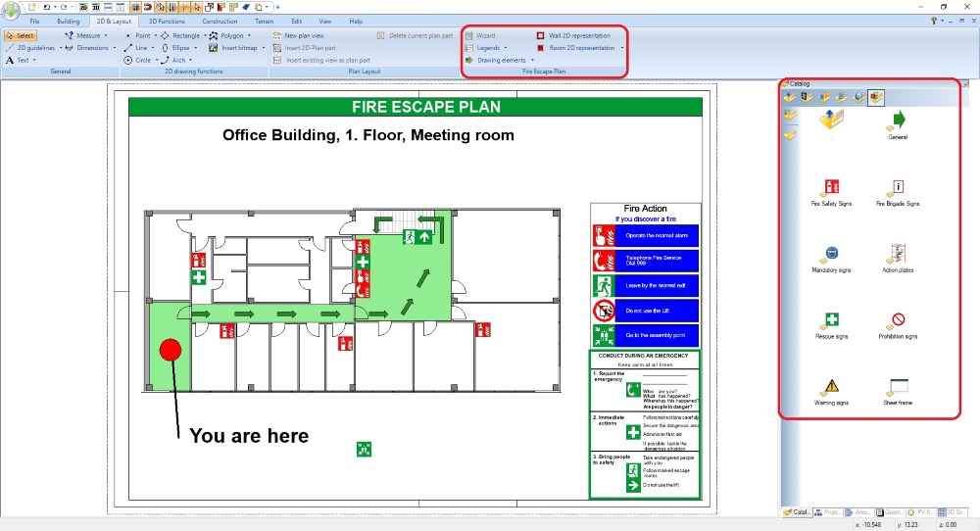Click the 2D view icon in quick toolbar
980x531 pixels.
(83, 8)
